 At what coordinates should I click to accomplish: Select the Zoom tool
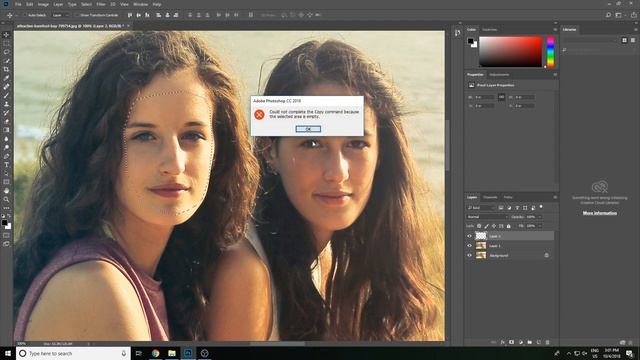point(6,199)
